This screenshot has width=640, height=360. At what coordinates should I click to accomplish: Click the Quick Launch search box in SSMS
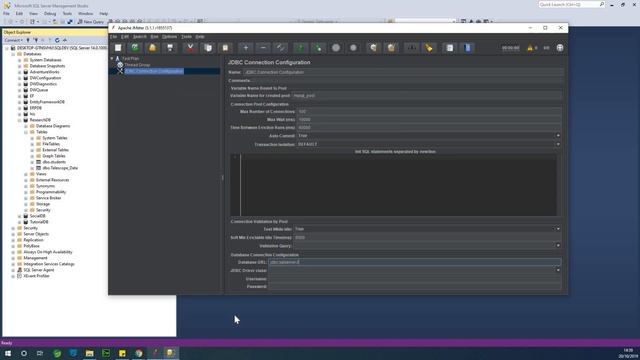[x=571, y=4]
